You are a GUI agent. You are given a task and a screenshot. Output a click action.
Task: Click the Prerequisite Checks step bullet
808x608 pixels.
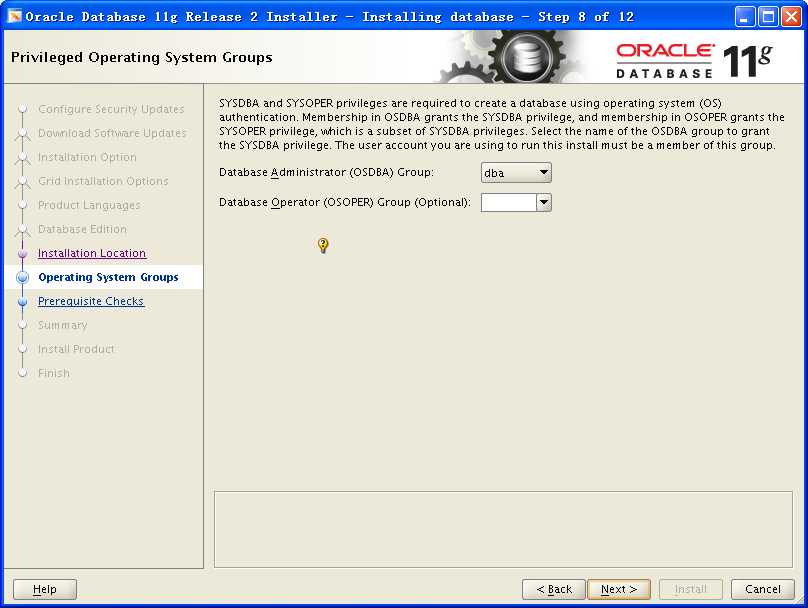[x=22, y=301]
